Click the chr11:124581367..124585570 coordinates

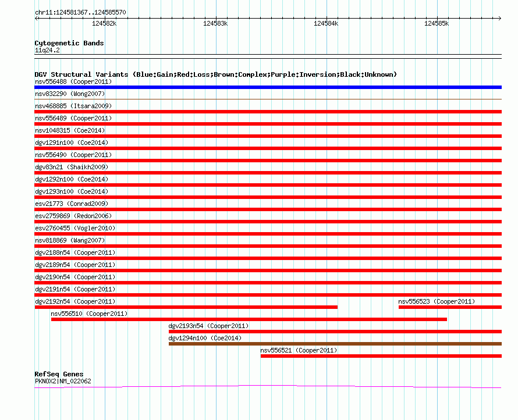click(80, 12)
